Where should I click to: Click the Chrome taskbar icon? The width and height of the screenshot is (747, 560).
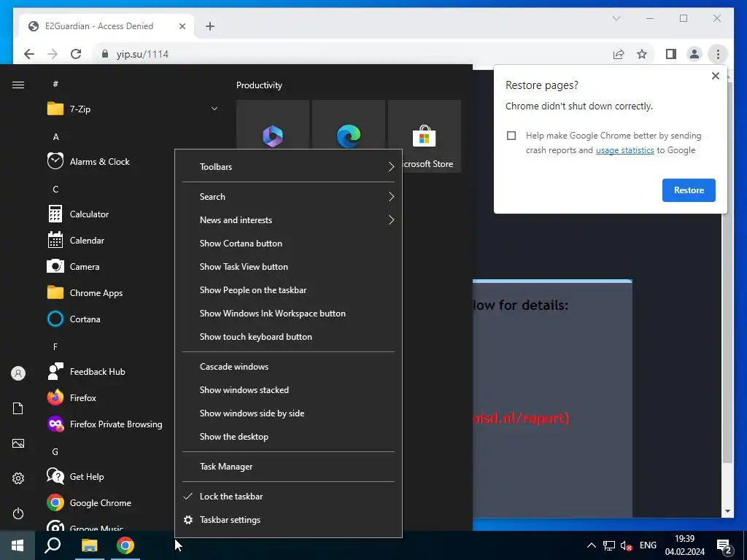pyautogui.click(x=125, y=545)
